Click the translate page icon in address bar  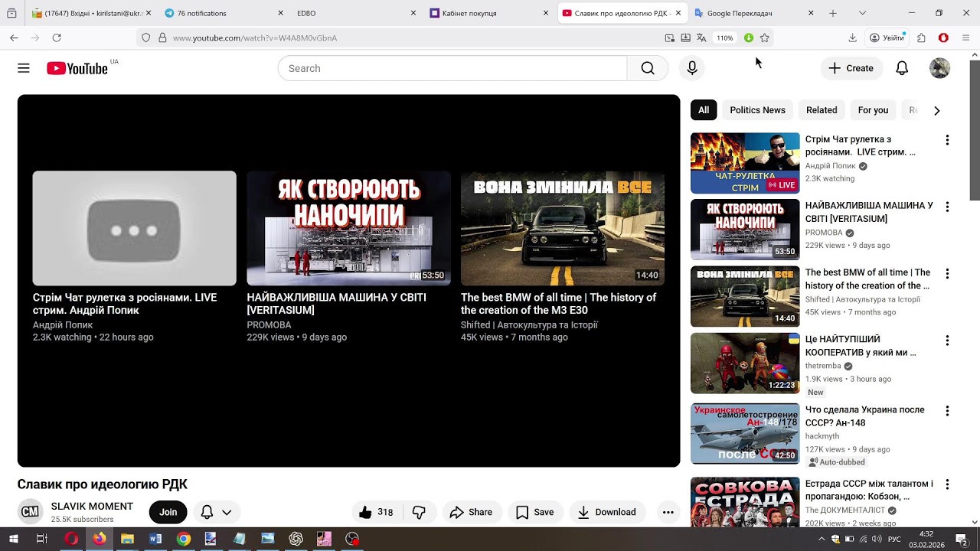pyautogui.click(x=701, y=37)
